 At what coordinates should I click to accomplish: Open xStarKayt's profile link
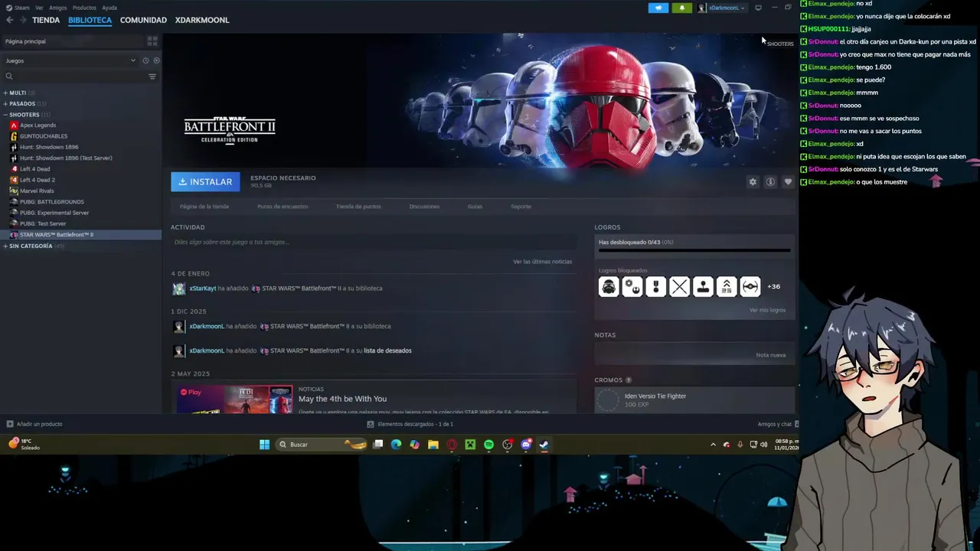pos(203,289)
